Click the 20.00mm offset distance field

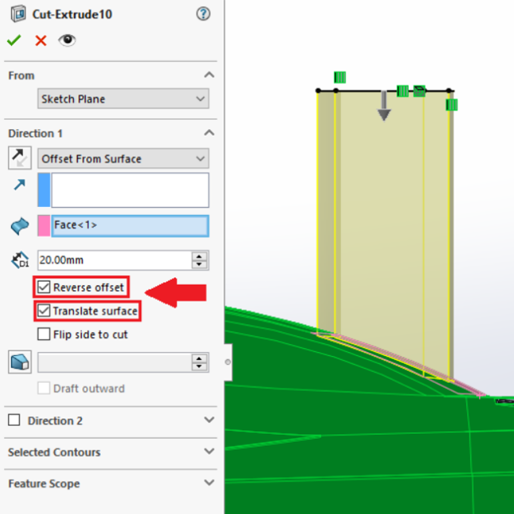coord(114,260)
